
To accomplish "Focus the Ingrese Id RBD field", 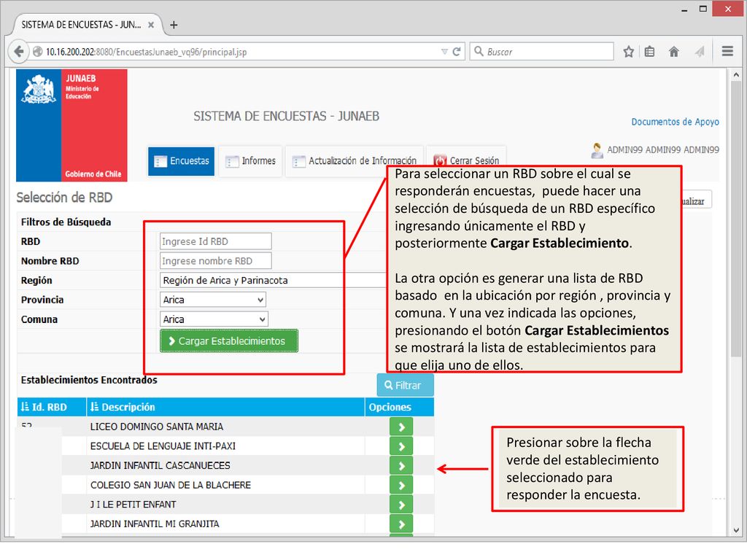I will [x=215, y=241].
